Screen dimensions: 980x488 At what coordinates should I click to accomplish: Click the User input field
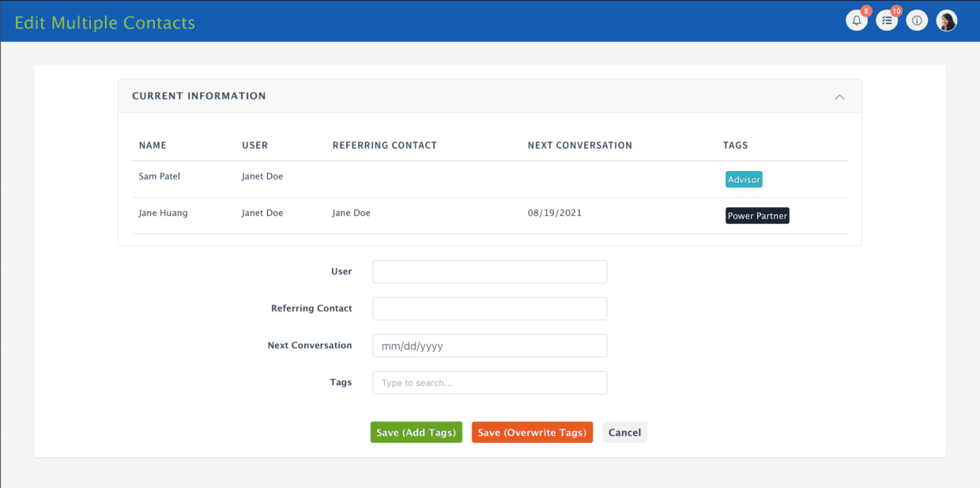[489, 271]
